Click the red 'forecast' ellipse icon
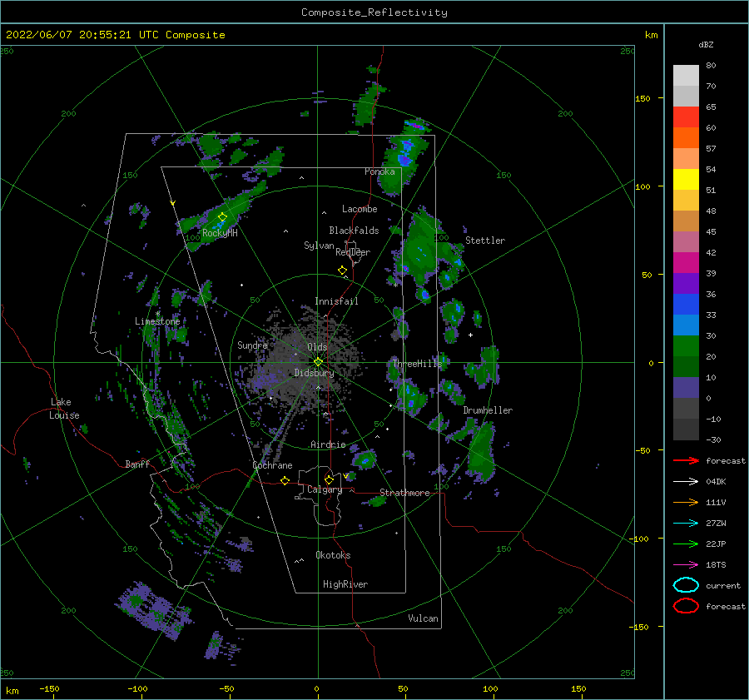749x700 pixels. click(x=686, y=606)
